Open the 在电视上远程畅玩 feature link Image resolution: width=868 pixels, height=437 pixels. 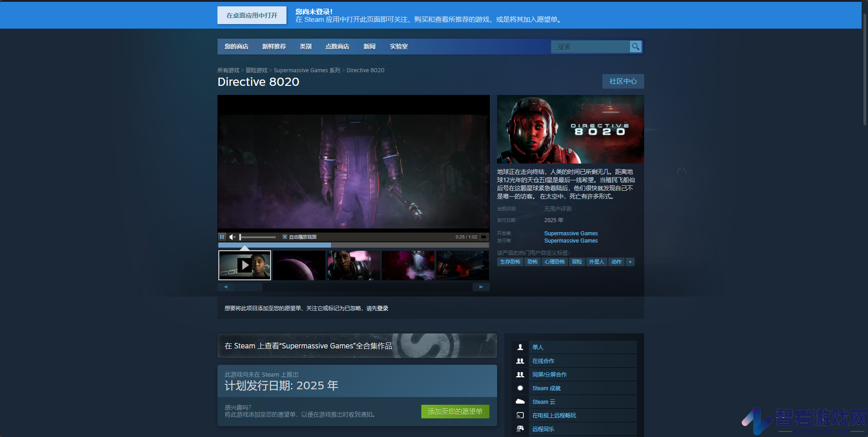tap(554, 415)
